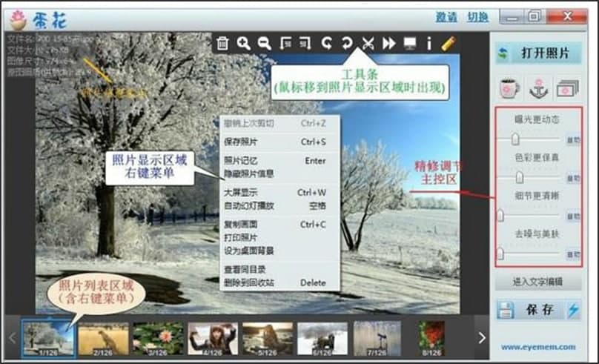This screenshot has width=599, height=364.
Task: Select the snowy tree thumbnail 1/126
Action: coord(47,338)
